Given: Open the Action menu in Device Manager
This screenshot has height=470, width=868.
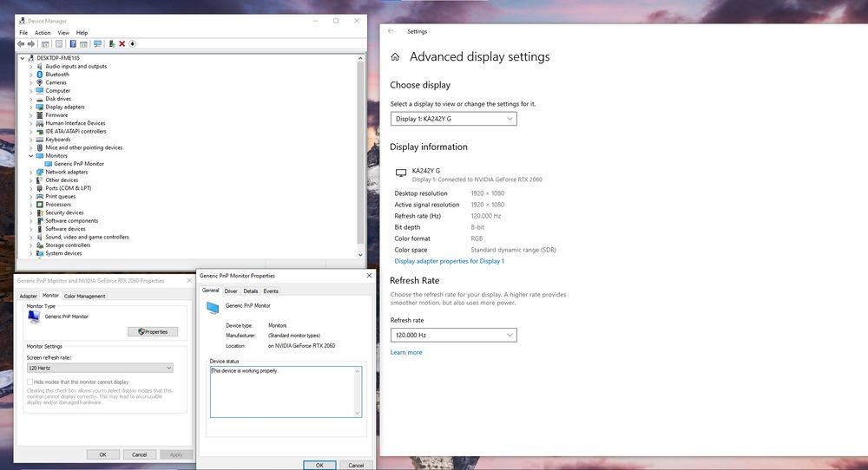Looking at the screenshot, I should point(43,33).
